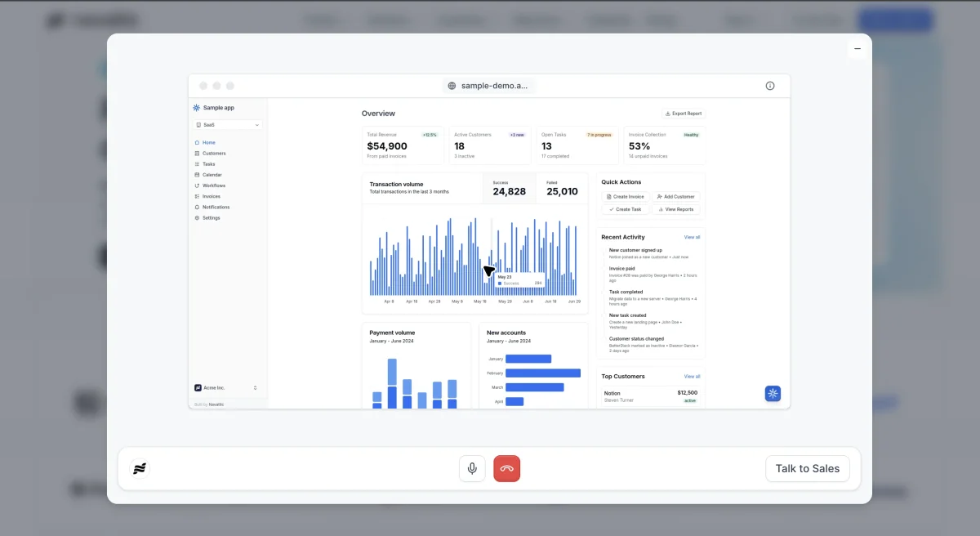980x536 pixels.
Task: Select the Notion top customer row
Action: point(651,396)
